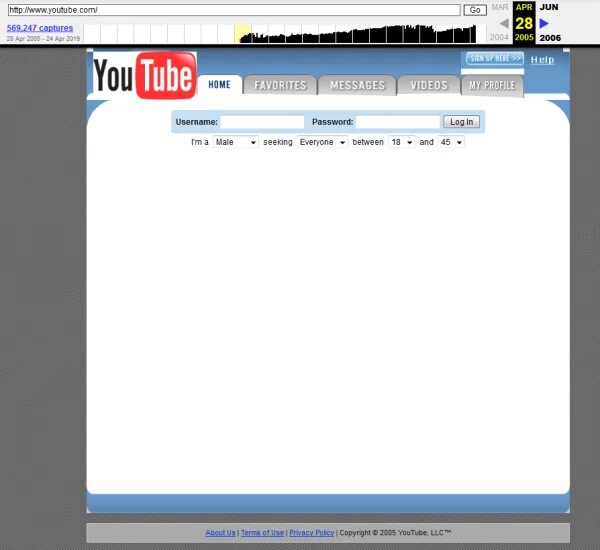Open the Terms of Use link
This screenshot has height=550, width=600.
tap(262, 532)
